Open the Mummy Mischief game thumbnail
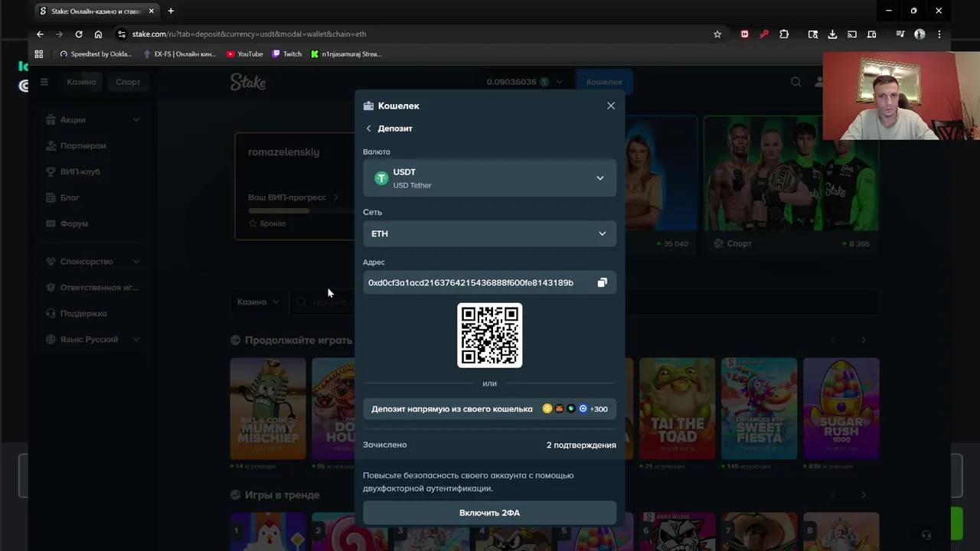 [x=268, y=409]
